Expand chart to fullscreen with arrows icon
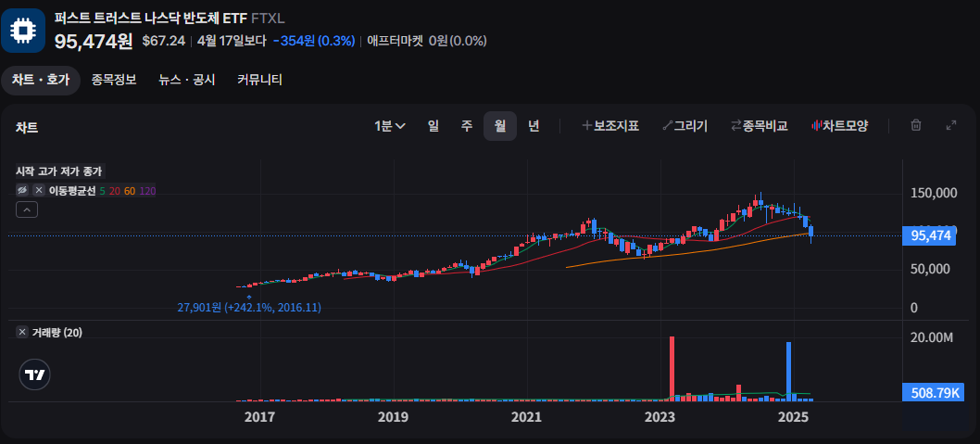The height and width of the screenshot is (444, 980). point(951,125)
